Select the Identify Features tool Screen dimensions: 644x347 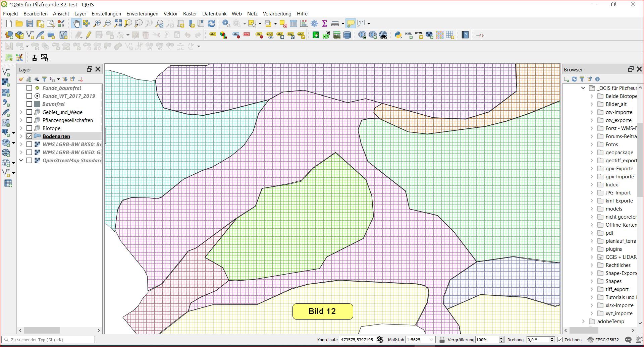tap(226, 23)
